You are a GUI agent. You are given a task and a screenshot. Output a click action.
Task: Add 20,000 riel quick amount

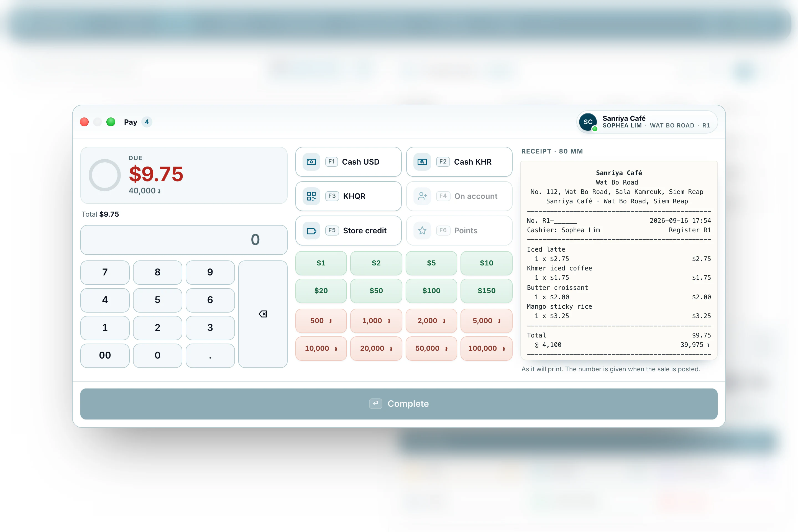click(376, 349)
